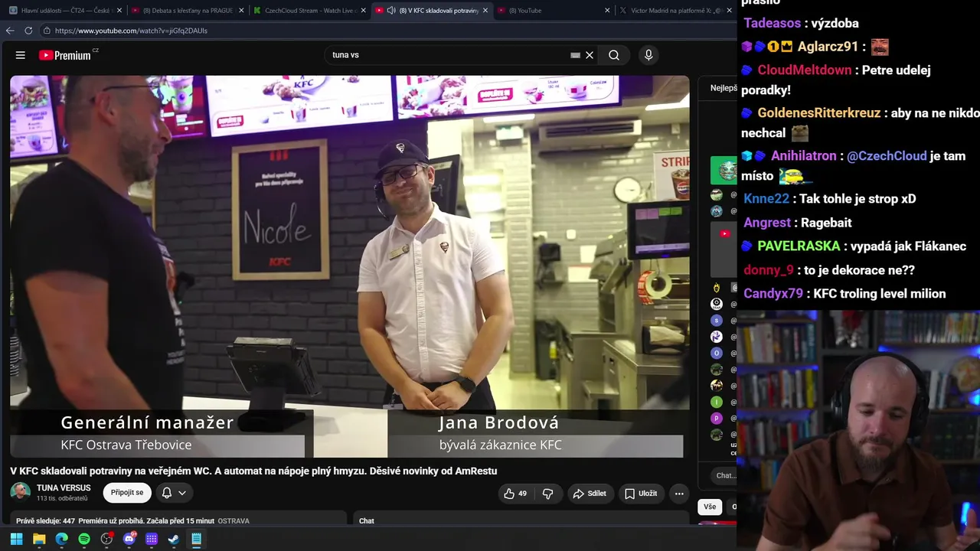The width and height of the screenshot is (980, 551).
Task: Close the Hlavní události ČT24 tab
Action: (119, 11)
